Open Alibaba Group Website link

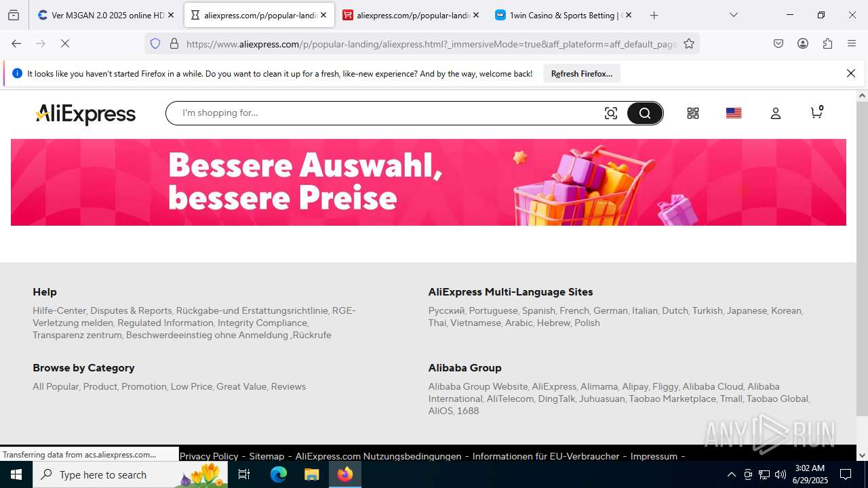coord(478,386)
